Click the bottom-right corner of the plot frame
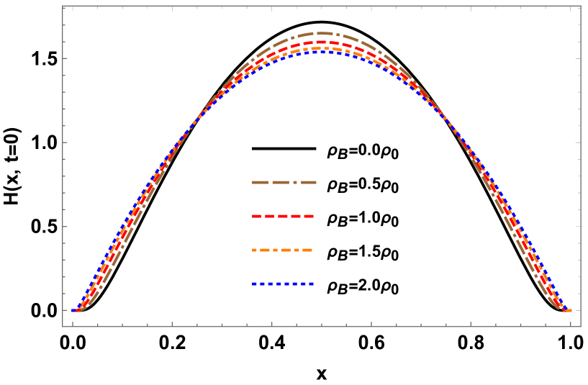Image resolution: width=588 pixels, height=385 pixels. tap(581, 327)
